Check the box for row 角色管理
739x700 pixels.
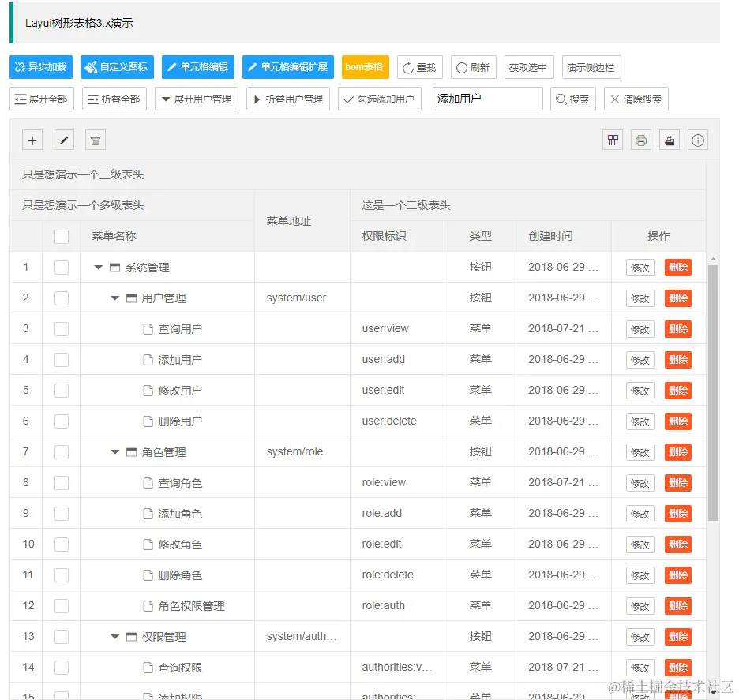(x=62, y=452)
